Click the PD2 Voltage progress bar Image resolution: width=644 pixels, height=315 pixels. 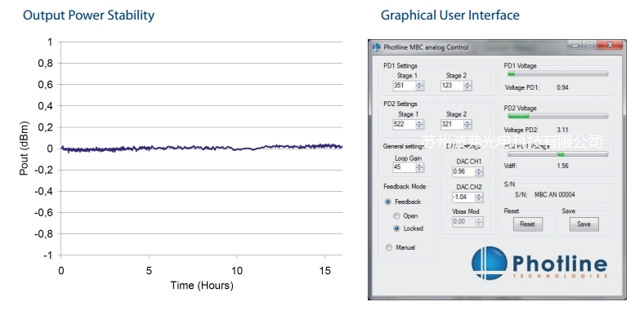pos(557,117)
